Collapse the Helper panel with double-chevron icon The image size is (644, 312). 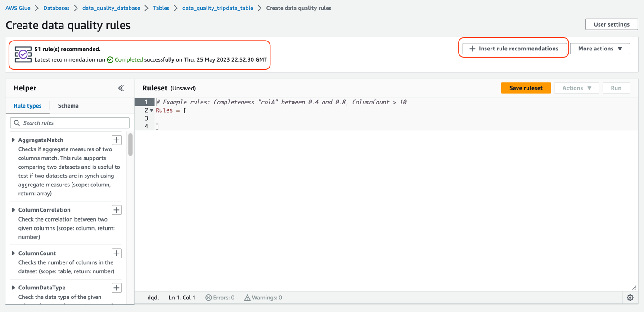coord(121,88)
